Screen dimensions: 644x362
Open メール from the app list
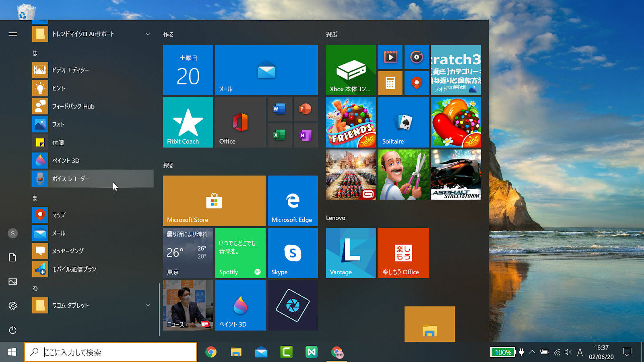coord(93,233)
